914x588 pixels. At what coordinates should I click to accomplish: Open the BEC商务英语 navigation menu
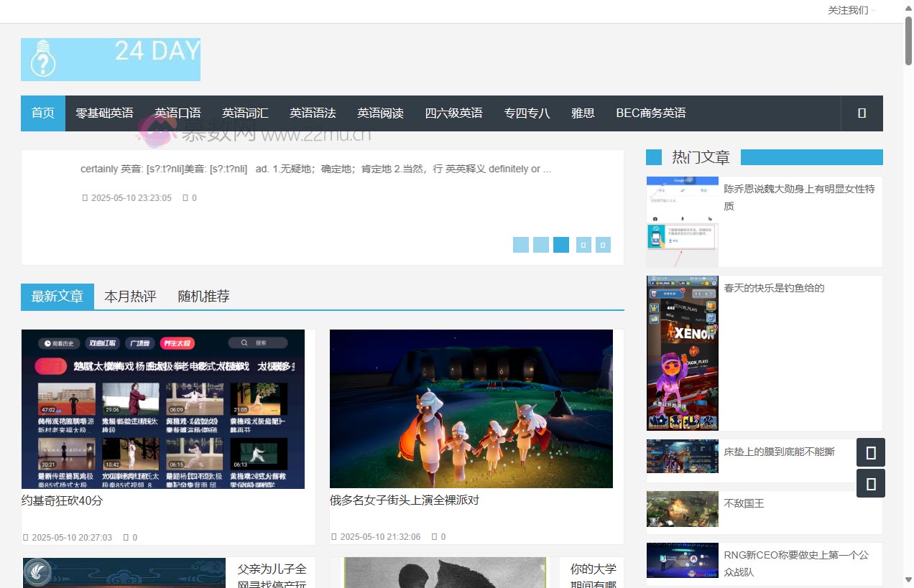point(650,113)
